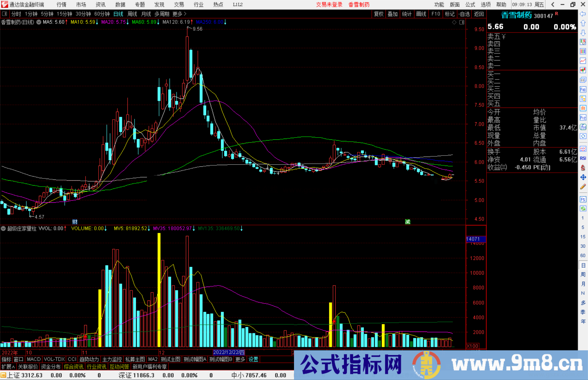Screen dimensions: 588x380
Task: Click the four-way move arrows icon
Action: click(583, 177)
